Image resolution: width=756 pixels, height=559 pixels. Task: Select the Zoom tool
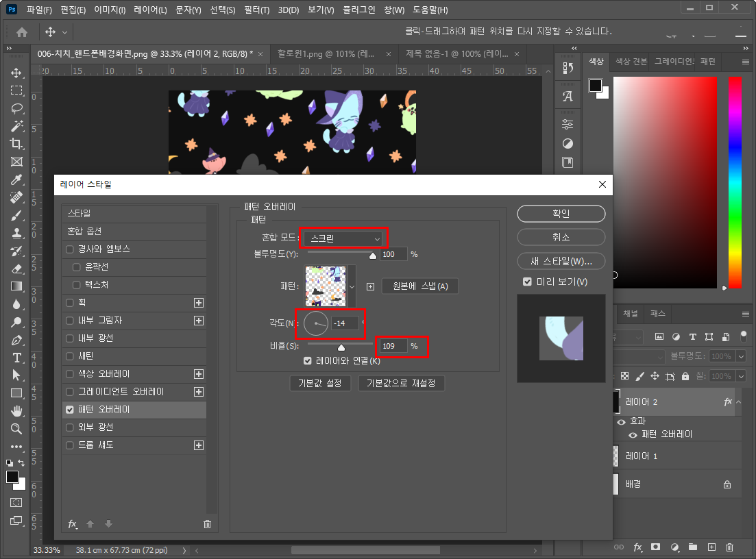pos(16,429)
